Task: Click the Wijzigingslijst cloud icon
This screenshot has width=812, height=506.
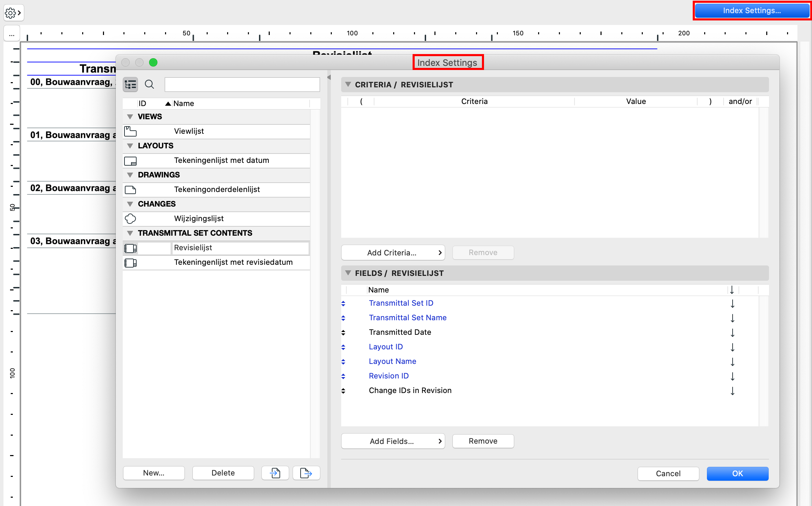Action: [130, 219]
